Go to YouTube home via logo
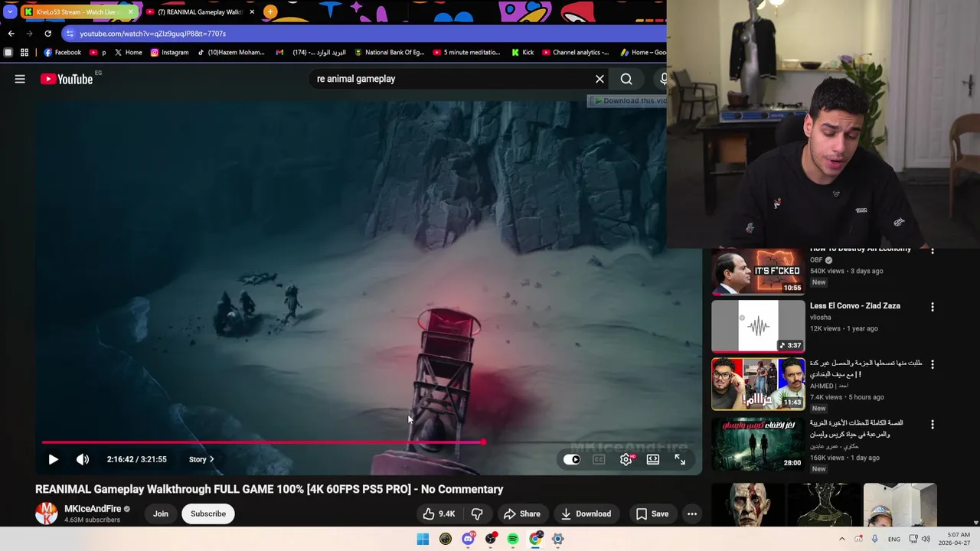 [67, 79]
